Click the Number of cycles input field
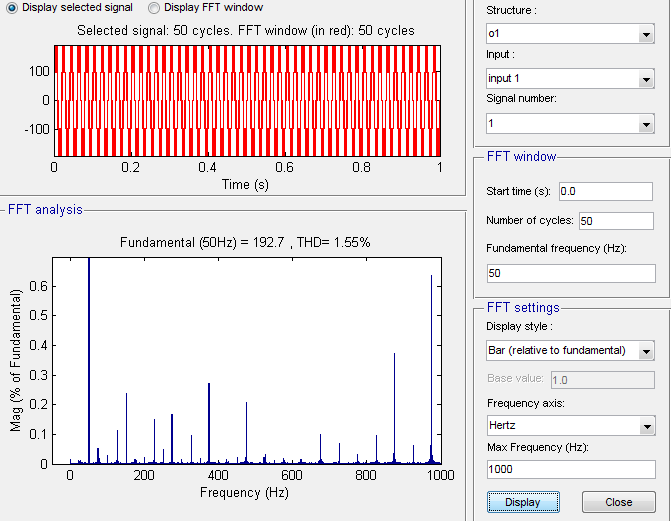Screen dimensions: 671x521 [616, 221]
